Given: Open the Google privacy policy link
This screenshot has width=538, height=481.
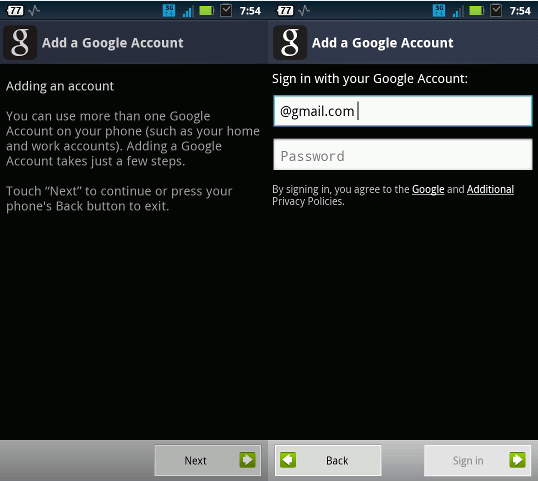Looking at the screenshot, I should (x=428, y=189).
